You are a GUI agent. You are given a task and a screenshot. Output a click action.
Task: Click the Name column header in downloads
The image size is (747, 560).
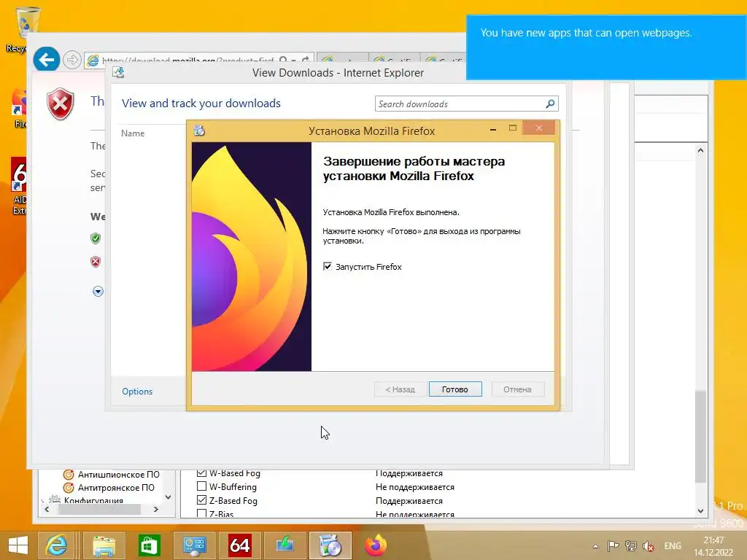[x=133, y=133]
